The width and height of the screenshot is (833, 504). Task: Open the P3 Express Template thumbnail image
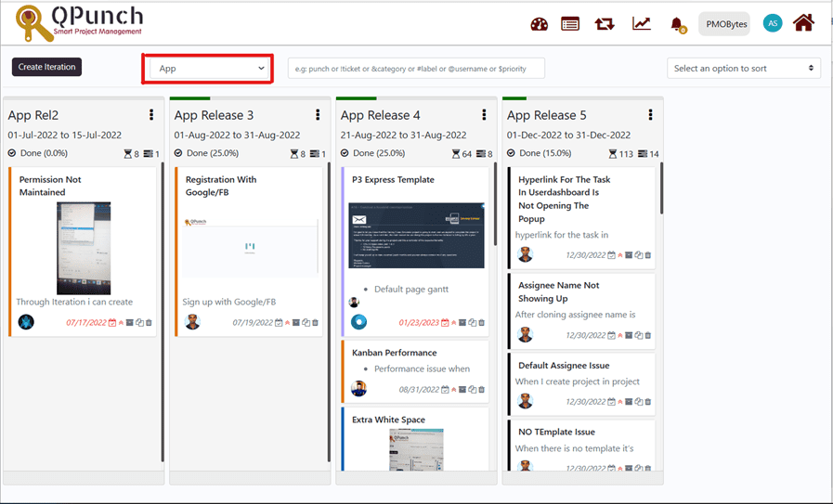416,235
